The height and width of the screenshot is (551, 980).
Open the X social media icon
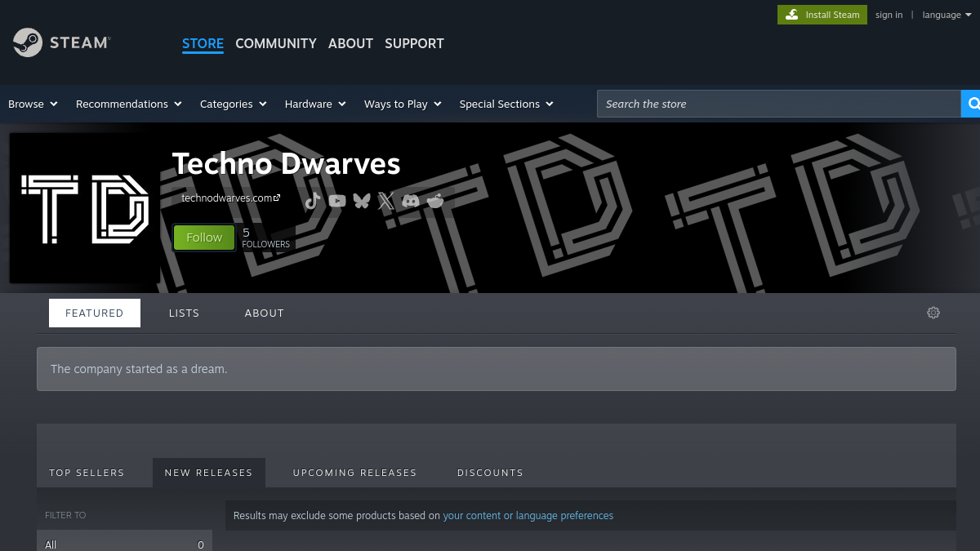coord(386,201)
